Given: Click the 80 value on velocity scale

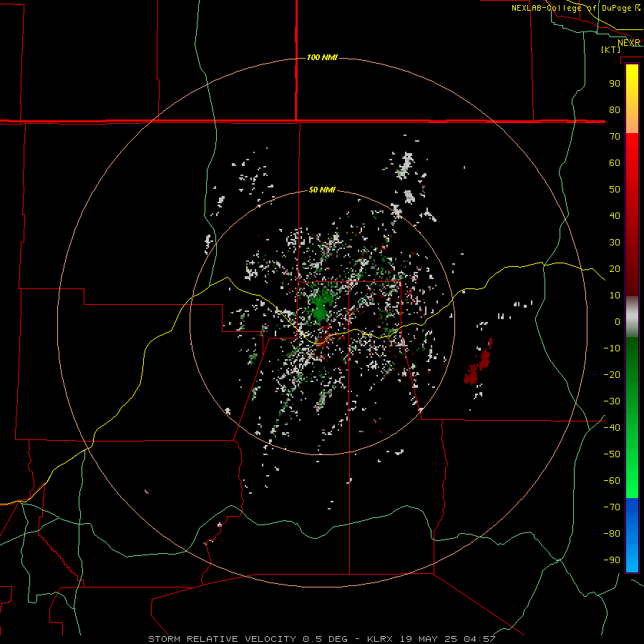Looking at the screenshot, I should coord(615,109).
